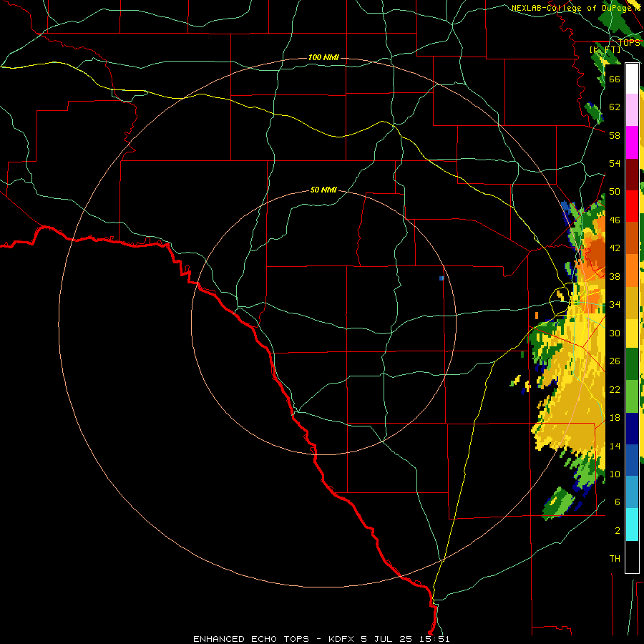Click the isolated small orange echo cell
The image size is (644, 644).
coord(537,315)
